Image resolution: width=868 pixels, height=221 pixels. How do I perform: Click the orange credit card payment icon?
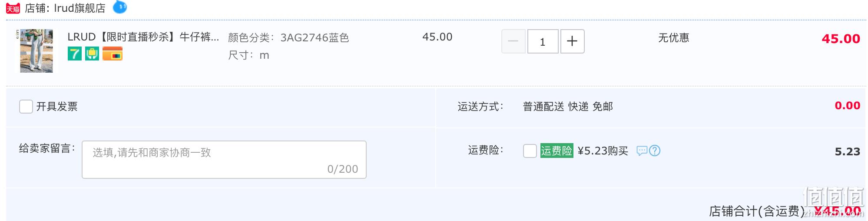tap(113, 54)
